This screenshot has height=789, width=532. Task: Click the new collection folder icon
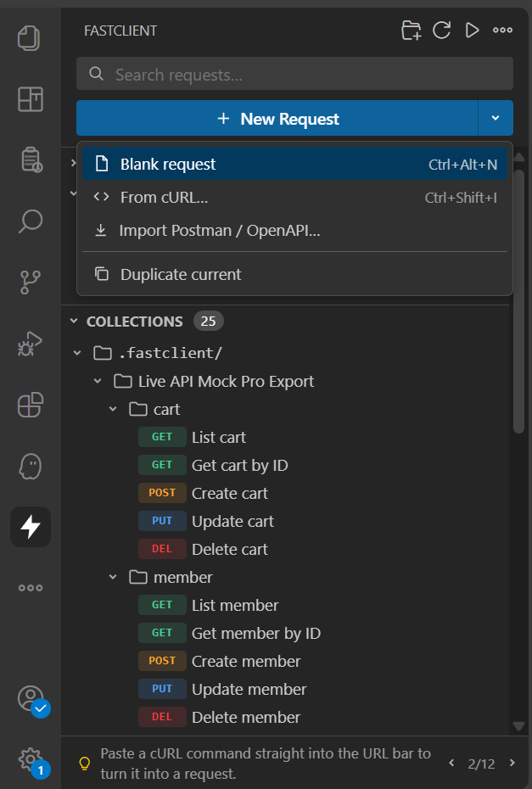(411, 31)
